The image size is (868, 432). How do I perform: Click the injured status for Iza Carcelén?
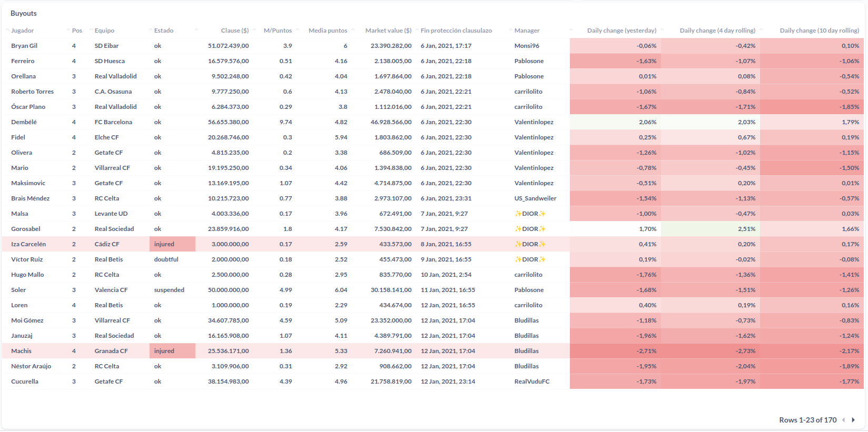172,244
